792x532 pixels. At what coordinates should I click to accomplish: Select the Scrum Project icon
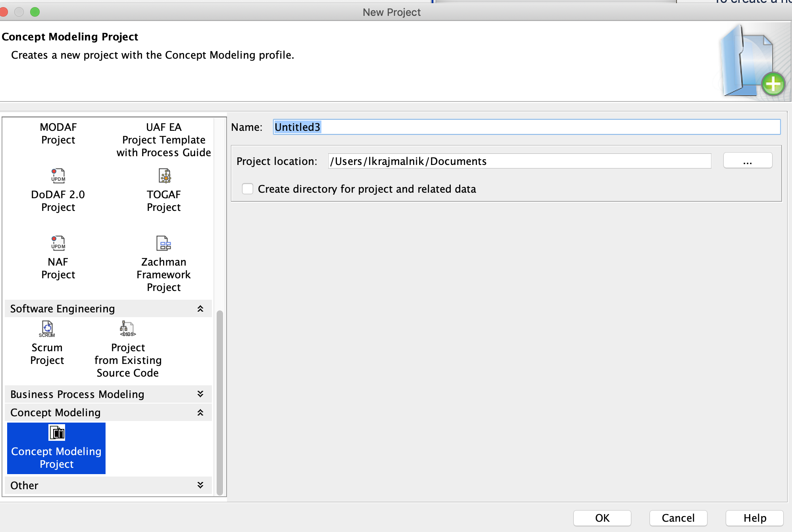click(x=47, y=329)
